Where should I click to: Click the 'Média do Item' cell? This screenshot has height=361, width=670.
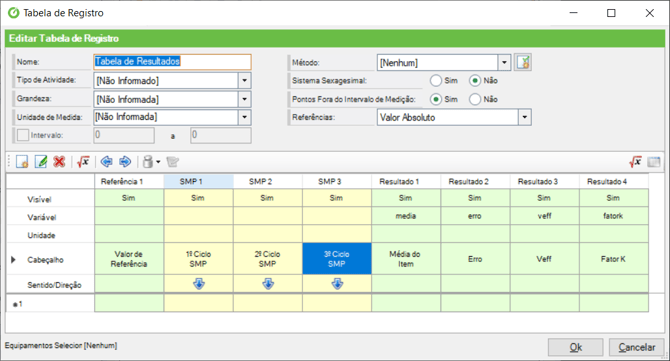406,259
